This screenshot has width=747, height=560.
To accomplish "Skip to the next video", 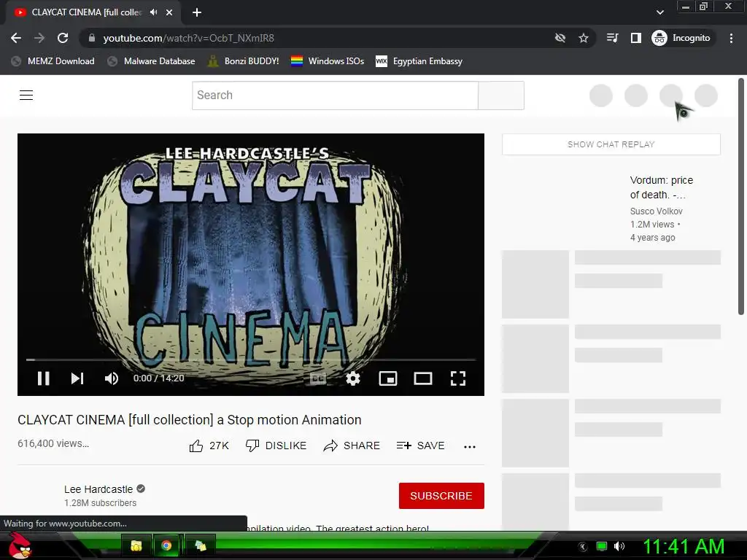I will coord(77,378).
